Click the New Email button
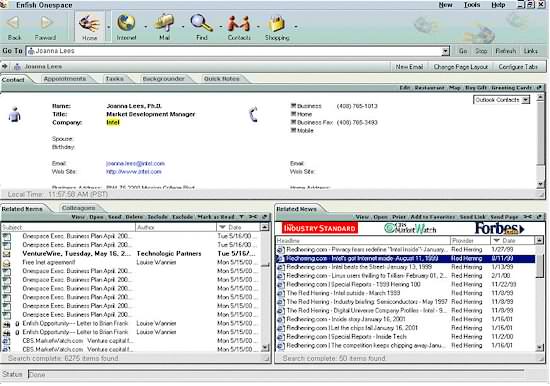 tap(409, 67)
